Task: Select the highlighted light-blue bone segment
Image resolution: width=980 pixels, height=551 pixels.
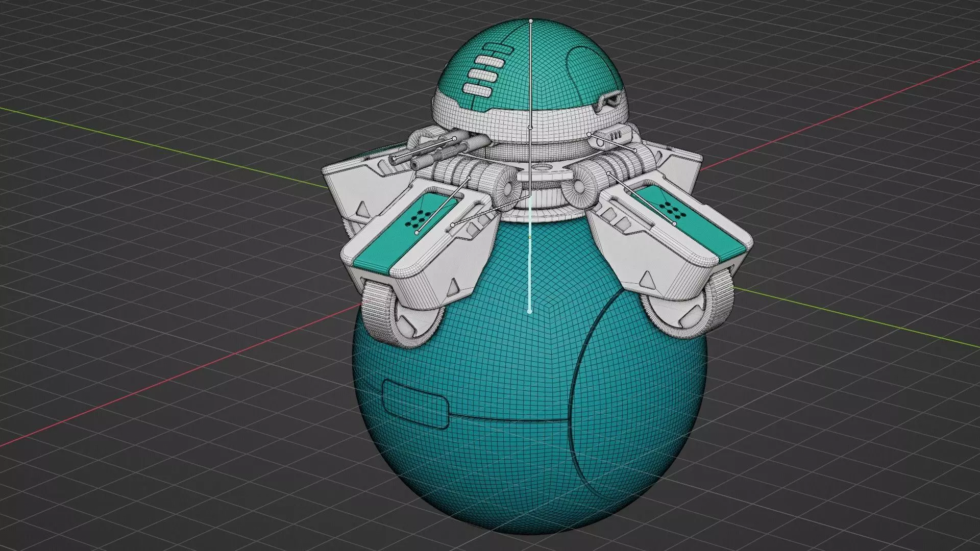Action: (530, 253)
